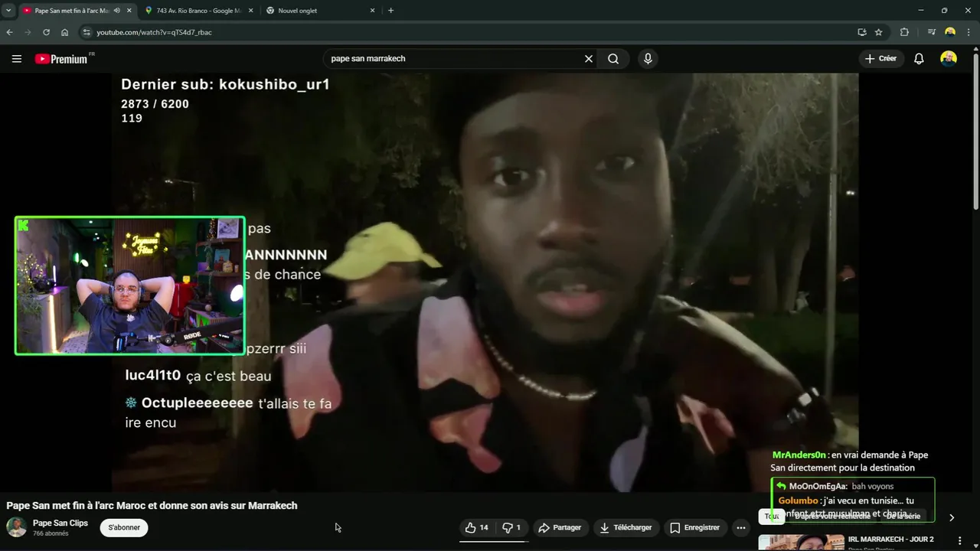Go forward in browser history
The width and height of the screenshot is (980, 551).
click(x=28, y=32)
